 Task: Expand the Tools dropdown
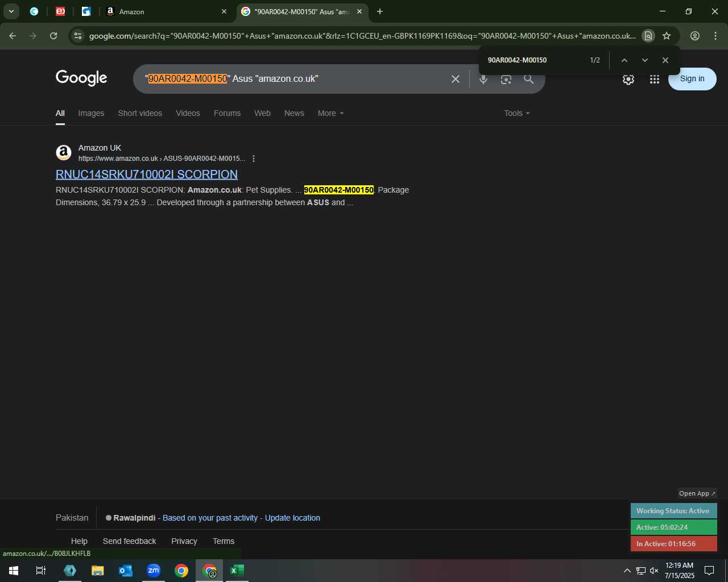click(x=516, y=113)
